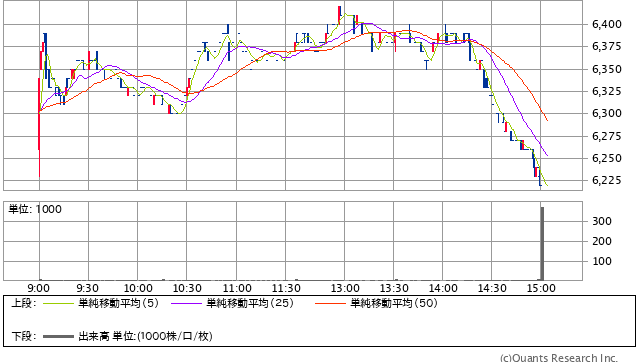
Task: Click the 単位: 1000 label in volume chart
Action: 35,209
